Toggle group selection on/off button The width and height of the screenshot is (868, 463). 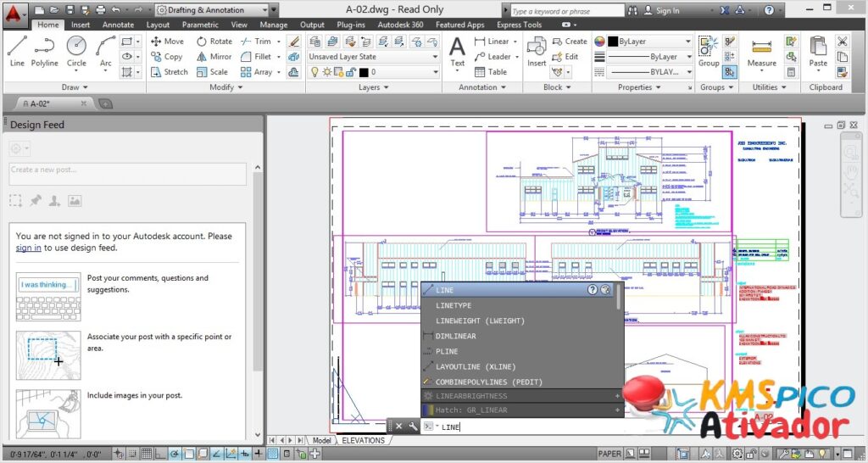click(730, 72)
